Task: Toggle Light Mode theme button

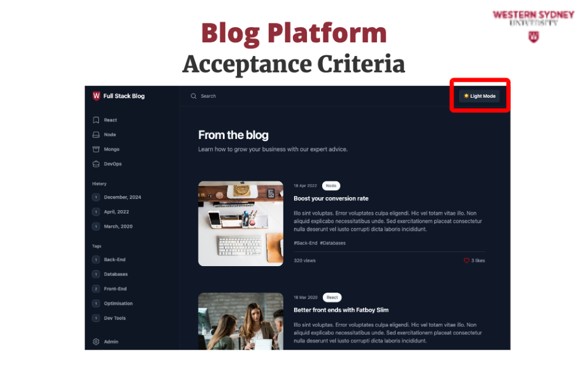Action: pyautogui.click(x=480, y=96)
